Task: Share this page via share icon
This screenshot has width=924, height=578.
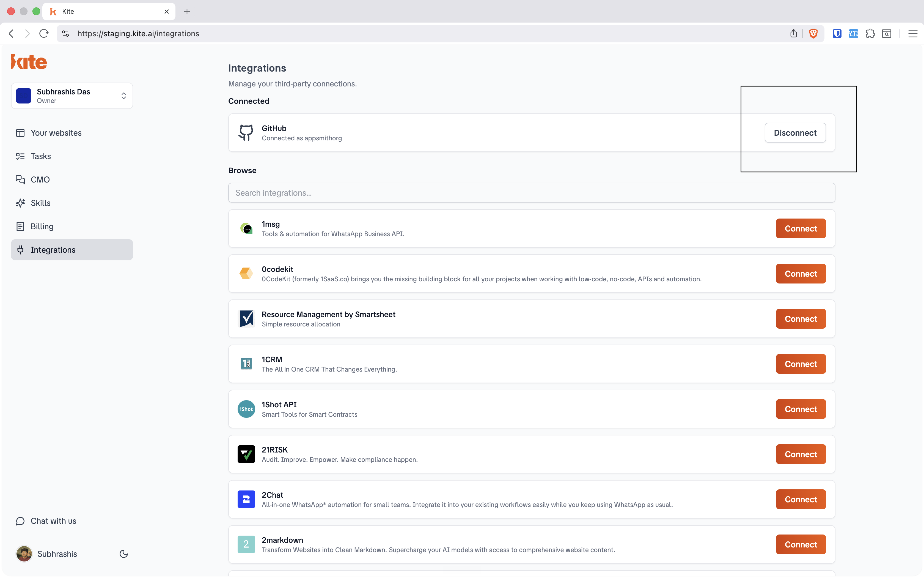Action: coord(793,34)
